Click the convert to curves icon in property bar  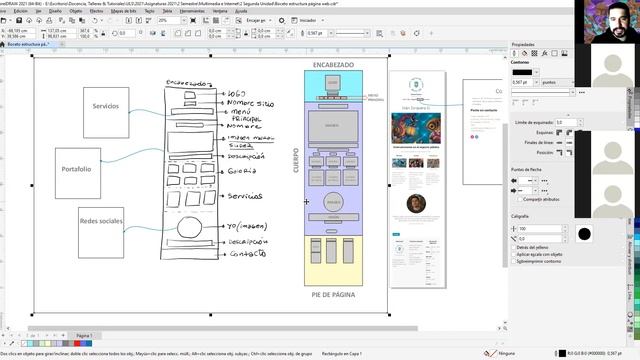pos(416,33)
